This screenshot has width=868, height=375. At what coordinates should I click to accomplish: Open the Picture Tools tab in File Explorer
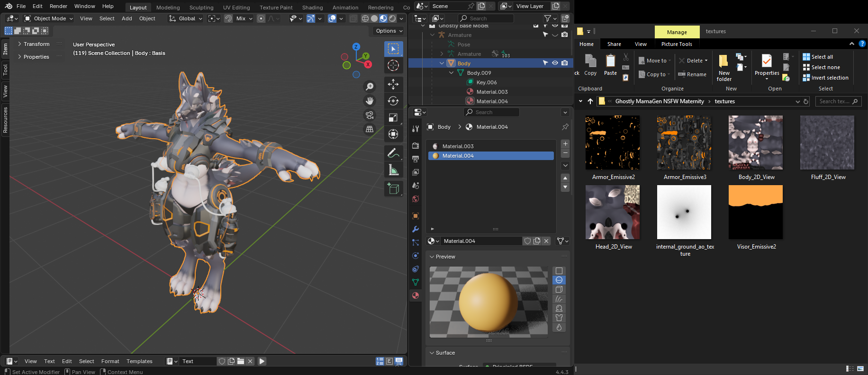[x=677, y=44]
